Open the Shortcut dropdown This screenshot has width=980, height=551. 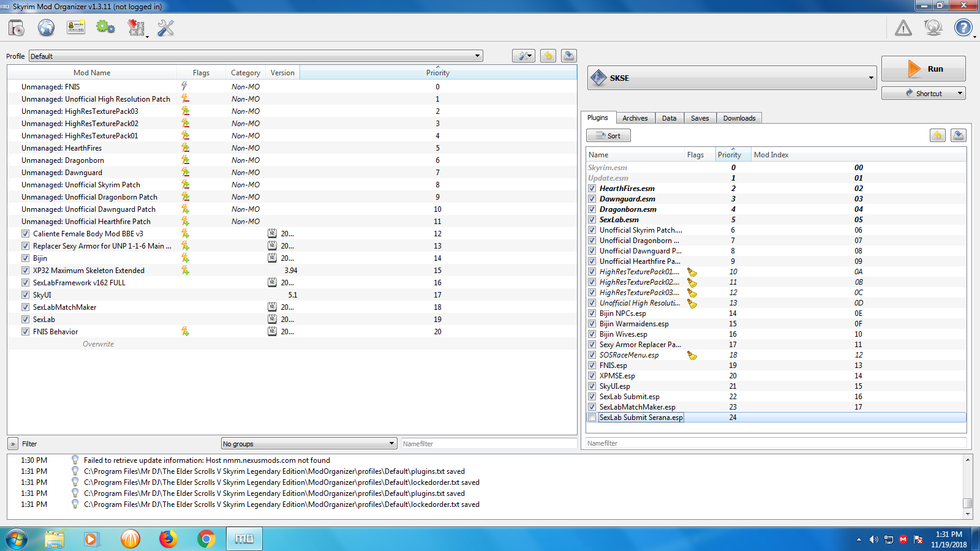pos(923,93)
